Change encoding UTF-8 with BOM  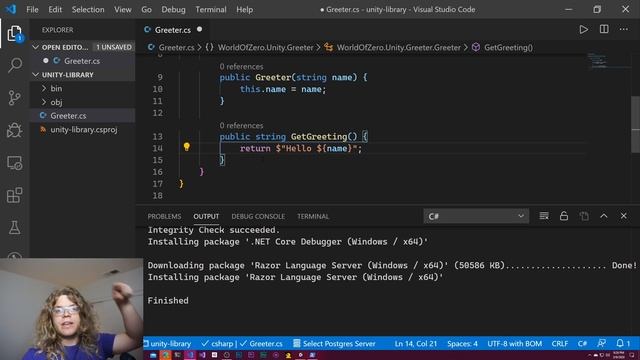(515, 344)
